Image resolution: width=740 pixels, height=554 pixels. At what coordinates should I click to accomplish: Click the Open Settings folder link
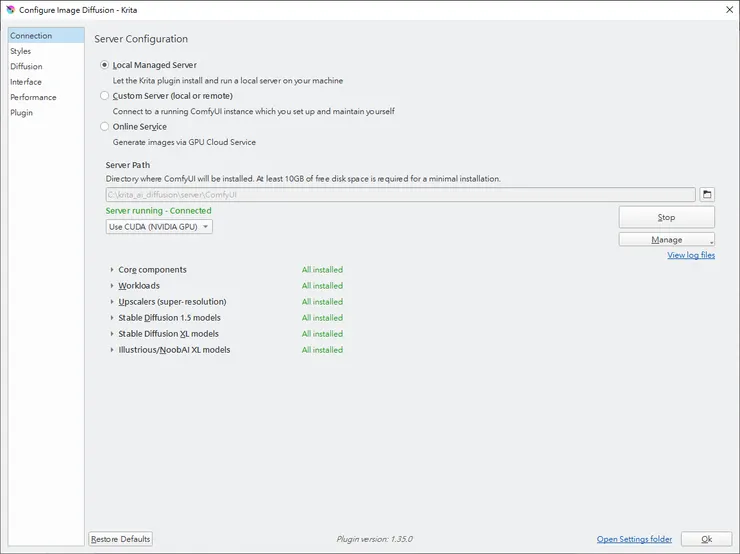tap(634, 539)
